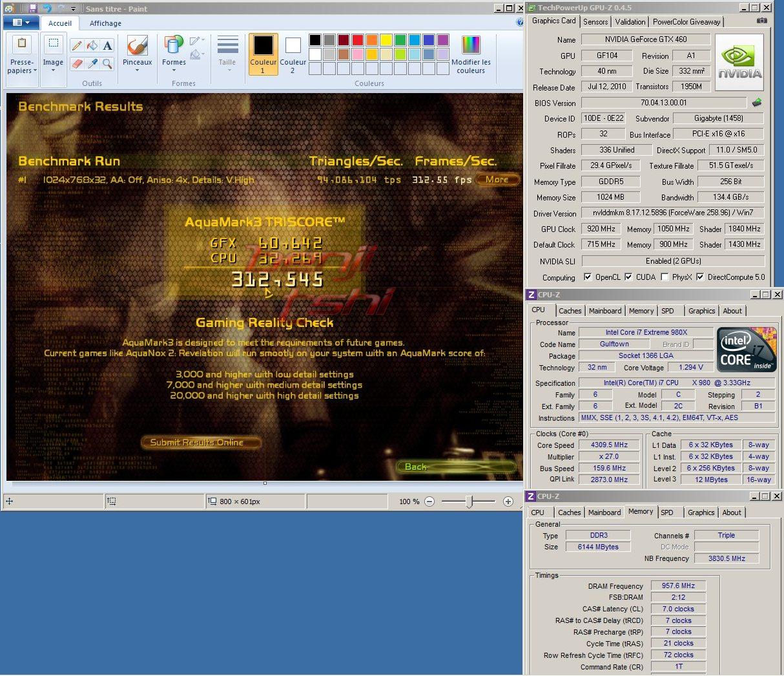Pick the yellow color swatch in palette
The height and width of the screenshot is (676, 784).
tap(386, 40)
